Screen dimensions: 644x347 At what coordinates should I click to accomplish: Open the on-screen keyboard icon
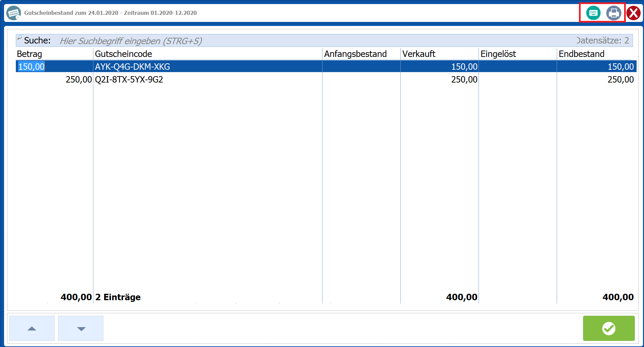[x=593, y=13]
